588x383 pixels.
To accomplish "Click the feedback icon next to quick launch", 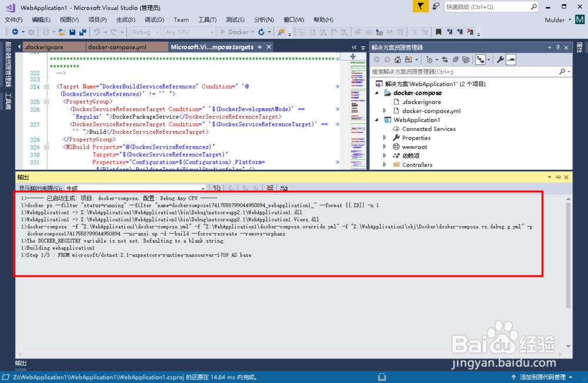I will coord(436,6).
